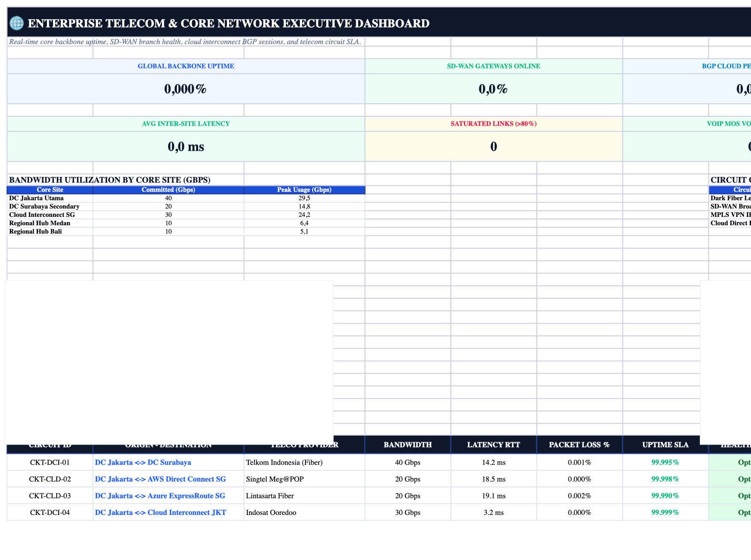Open DC Jakarta <-> Cloud Interconnect JKT
The image size is (751, 560).
pos(161,513)
